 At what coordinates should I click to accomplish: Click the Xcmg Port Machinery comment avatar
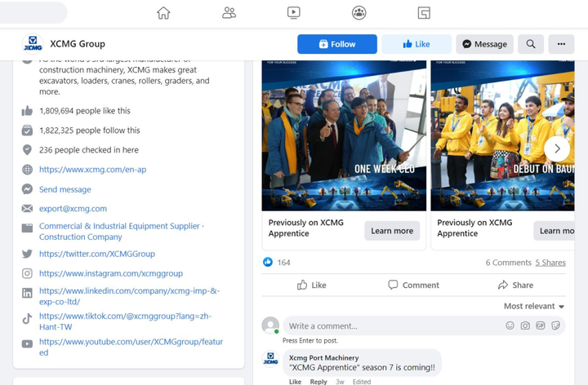point(270,359)
